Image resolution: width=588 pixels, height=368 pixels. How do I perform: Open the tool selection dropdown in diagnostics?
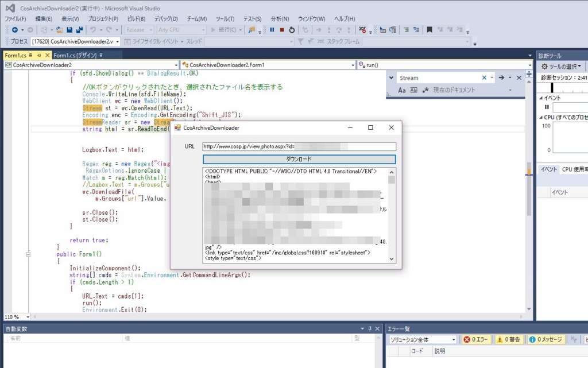pos(561,67)
